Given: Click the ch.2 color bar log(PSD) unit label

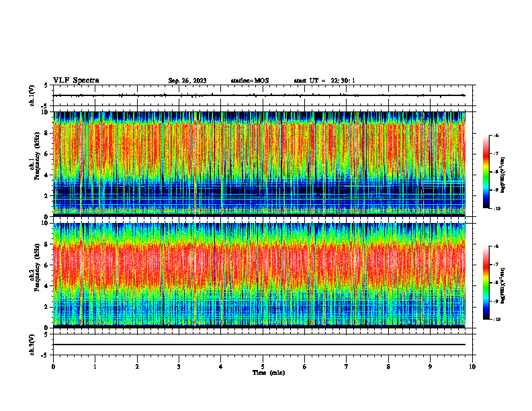Looking at the screenshot, I should 504,285.
